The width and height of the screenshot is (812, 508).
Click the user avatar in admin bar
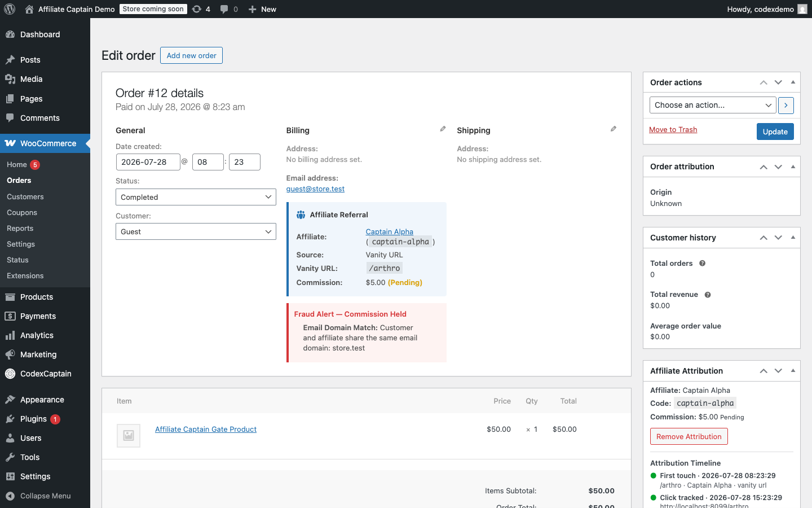(x=802, y=9)
